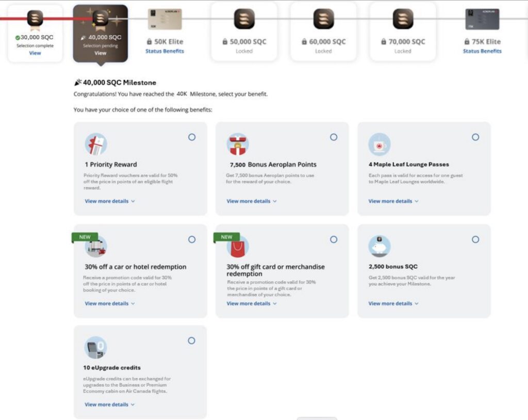Viewport: 528px width, 420px height.
Task: Click the 75K Elite card image
Action: click(x=482, y=20)
